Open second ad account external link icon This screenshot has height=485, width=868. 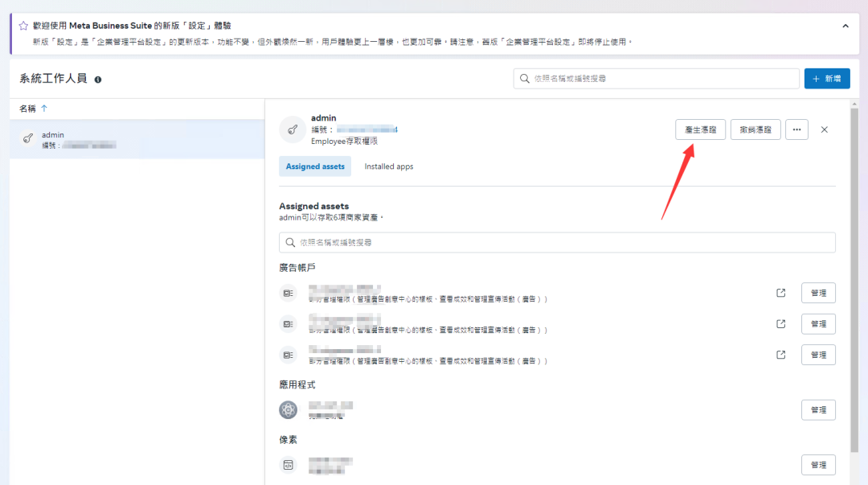(780, 323)
